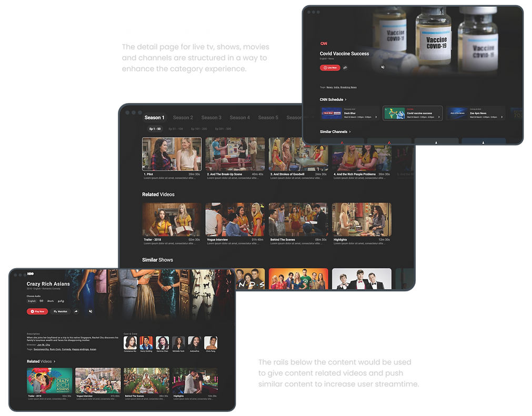The image size is (532, 416).
Task: Play Behind The Scenes in the show window
Action: (x=298, y=220)
